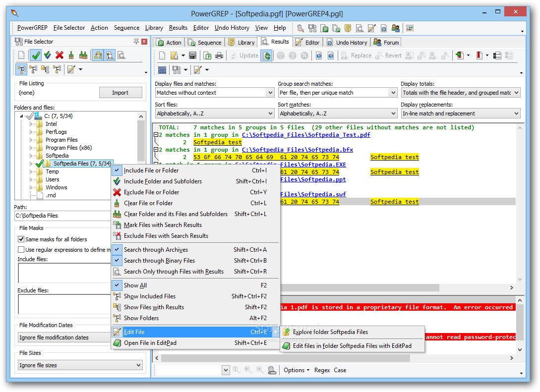Choose Open File in EditPad

tap(195, 343)
